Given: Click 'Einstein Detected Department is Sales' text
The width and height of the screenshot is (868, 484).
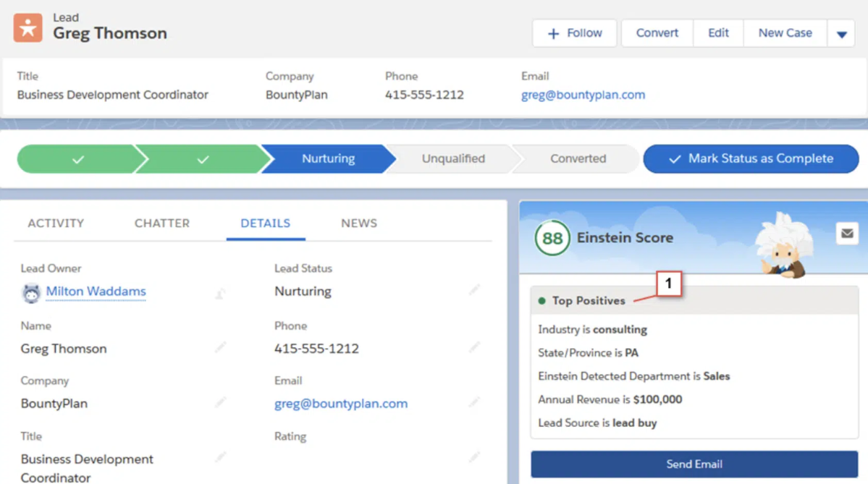Looking at the screenshot, I should pyautogui.click(x=634, y=376).
